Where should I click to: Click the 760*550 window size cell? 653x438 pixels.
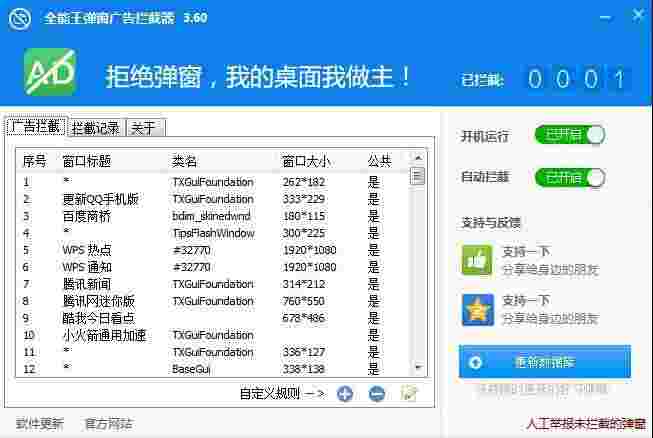(304, 301)
